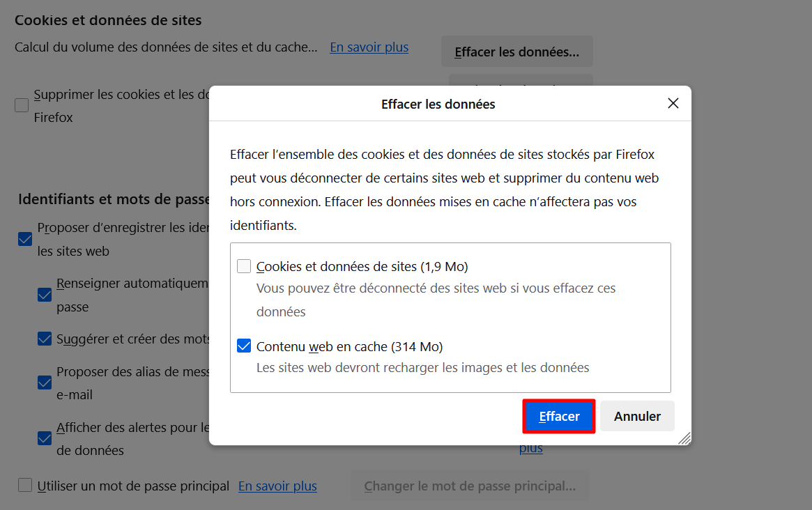Click "Changer le mot de passe principal…"
812x510 pixels.
tap(470, 485)
